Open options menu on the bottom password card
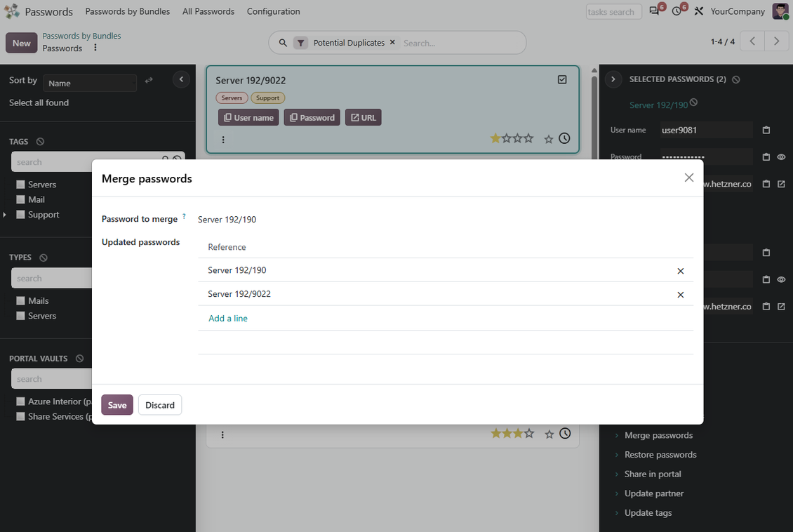The height and width of the screenshot is (532, 793). pyautogui.click(x=222, y=435)
